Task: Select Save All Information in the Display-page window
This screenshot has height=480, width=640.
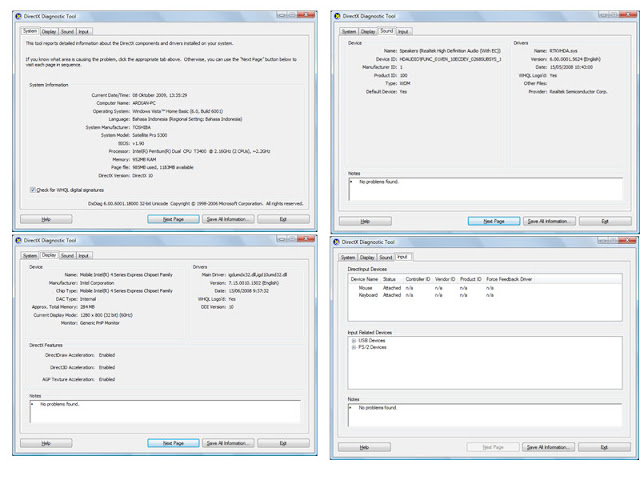Action: pos(228,443)
